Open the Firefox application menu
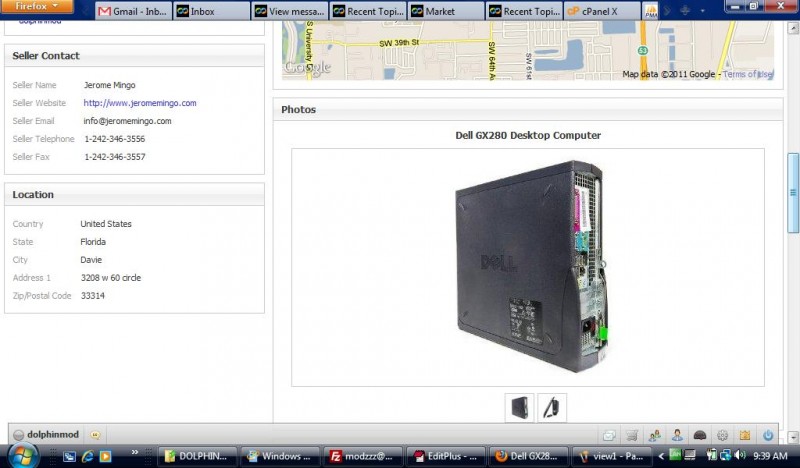 pos(36,6)
